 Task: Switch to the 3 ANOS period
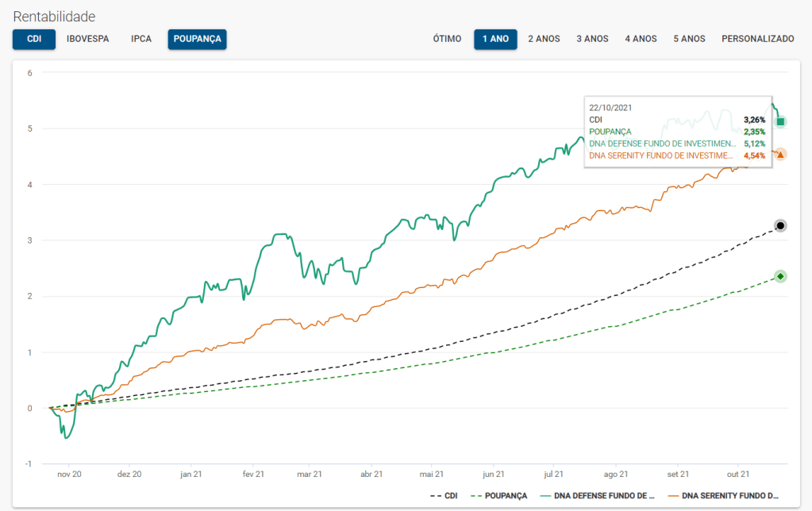(x=592, y=39)
